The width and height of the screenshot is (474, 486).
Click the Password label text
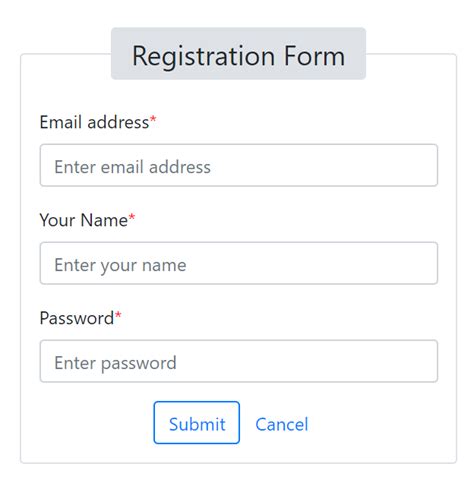pos(77,318)
